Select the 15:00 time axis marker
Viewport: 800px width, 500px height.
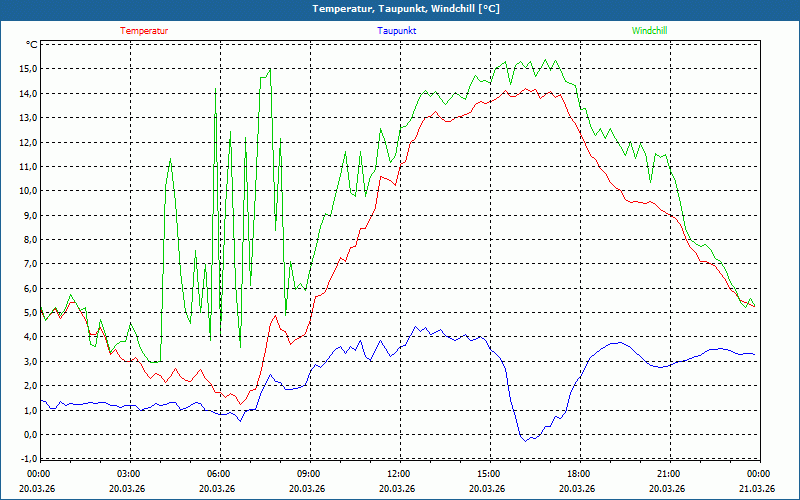pyautogui.click(x=489, y=474)
